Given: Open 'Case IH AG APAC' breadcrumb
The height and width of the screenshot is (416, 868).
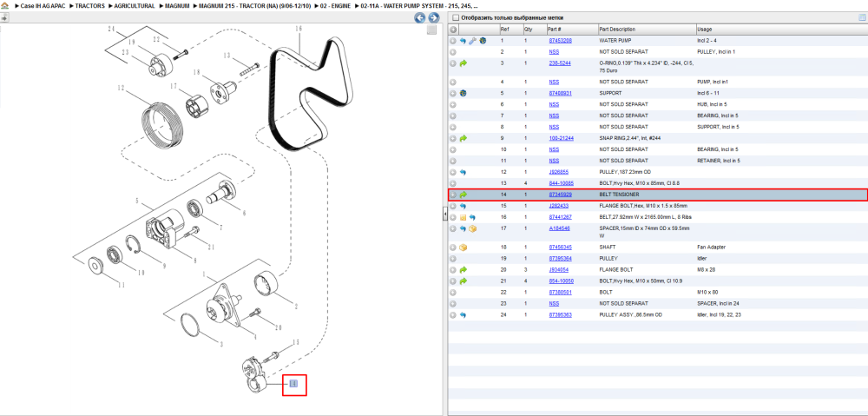Looking at the screenshot, I should (x=42, y=5).
